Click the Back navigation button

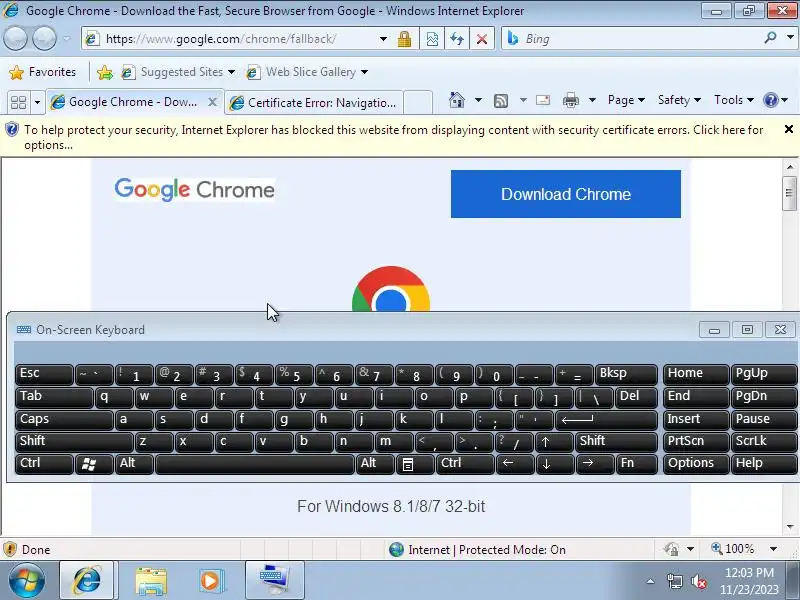[15, 39]
